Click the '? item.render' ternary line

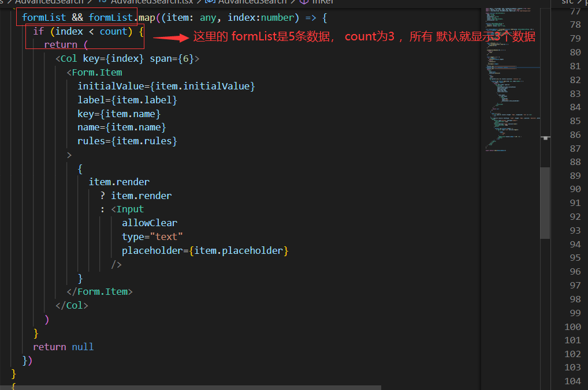136,196
